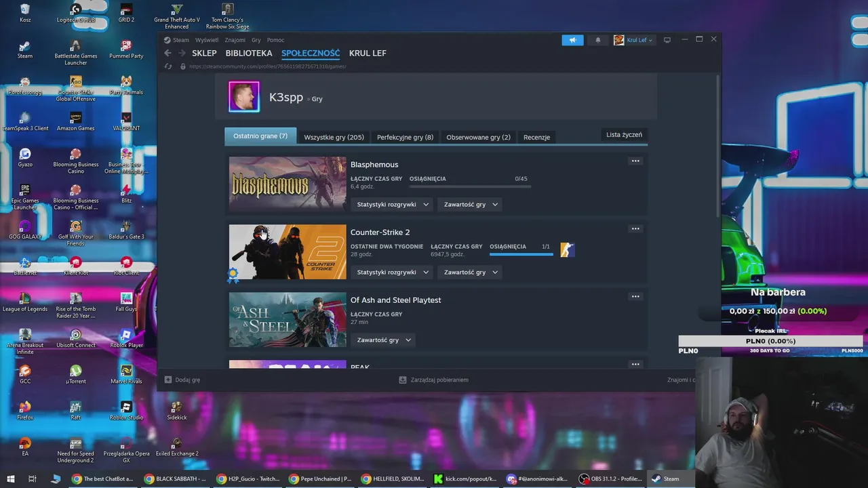Expand Blasphemous Zawartość gry dropdown
Image resolution: width=868 pixels, height=488 pixels.
(x=471, y=204)
